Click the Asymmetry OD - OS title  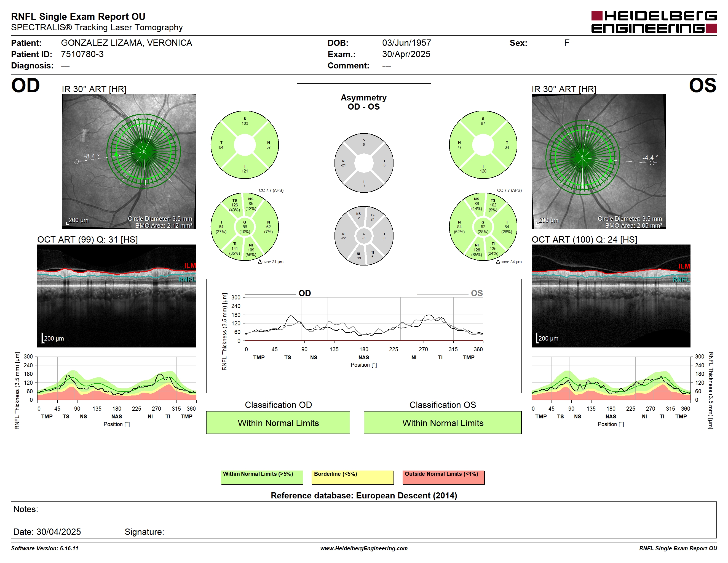tap(364, 102)
